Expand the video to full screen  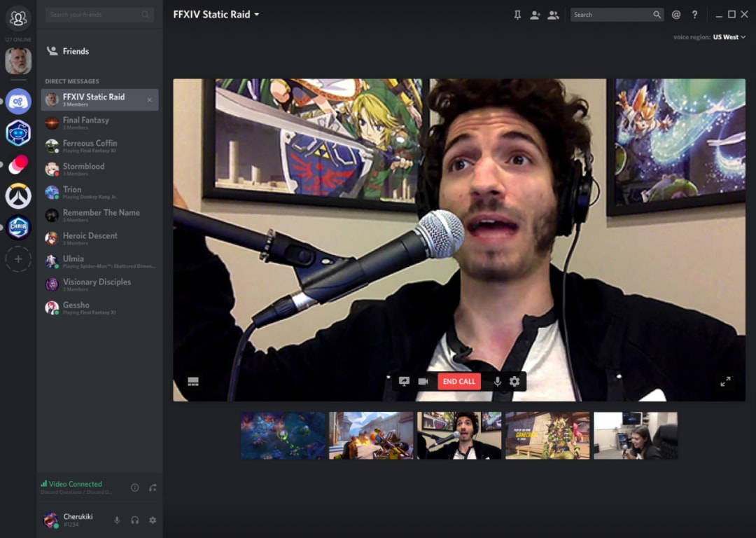(x=725, y=381)
